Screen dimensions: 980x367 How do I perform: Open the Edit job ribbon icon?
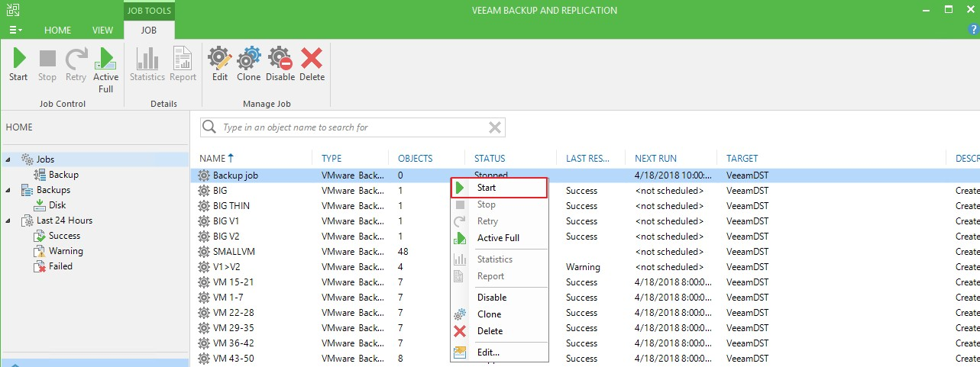click(x=220, y=59)
